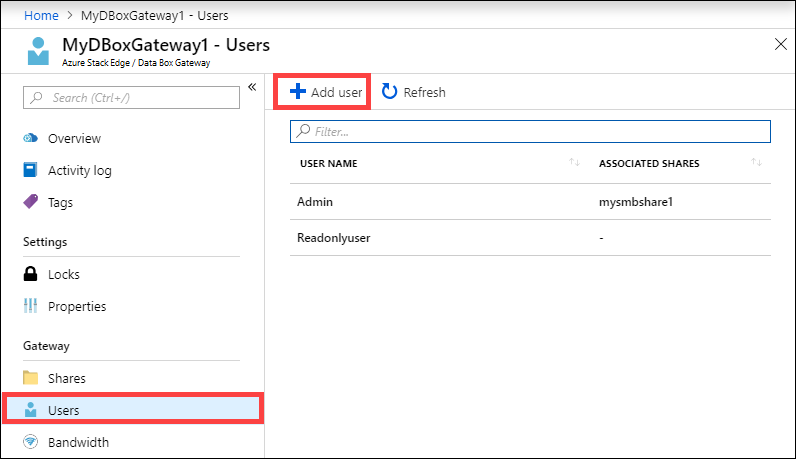Open Tags in sidebar

(60, 203)
